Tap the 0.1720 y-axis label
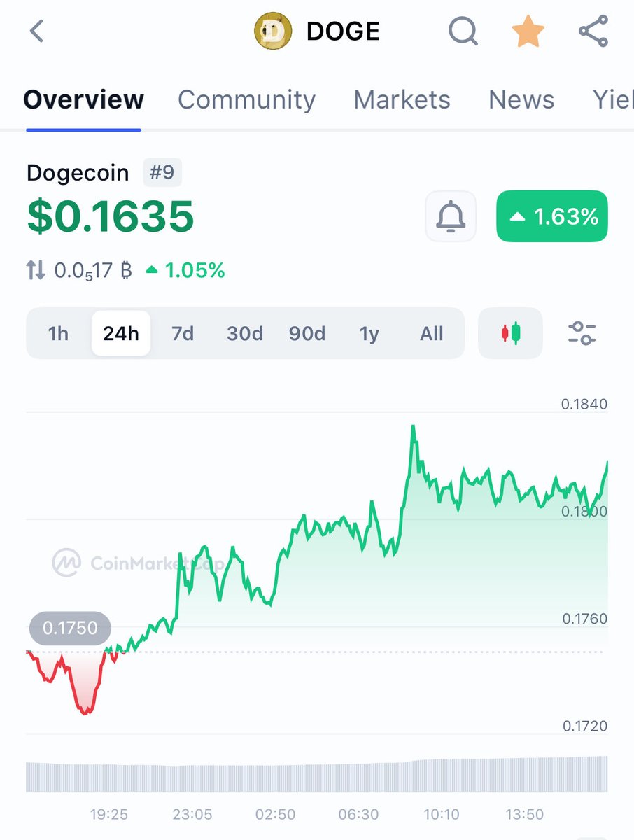The image size is (634, 840). (584, 727)
